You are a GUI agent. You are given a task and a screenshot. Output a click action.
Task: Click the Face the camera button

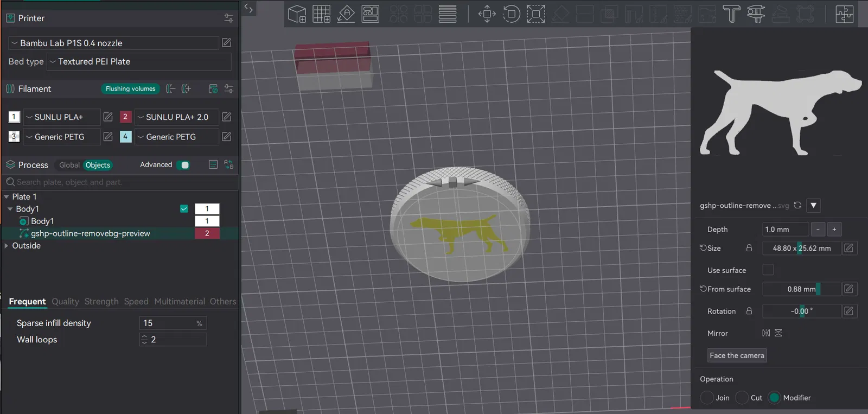tap(737, 355)
